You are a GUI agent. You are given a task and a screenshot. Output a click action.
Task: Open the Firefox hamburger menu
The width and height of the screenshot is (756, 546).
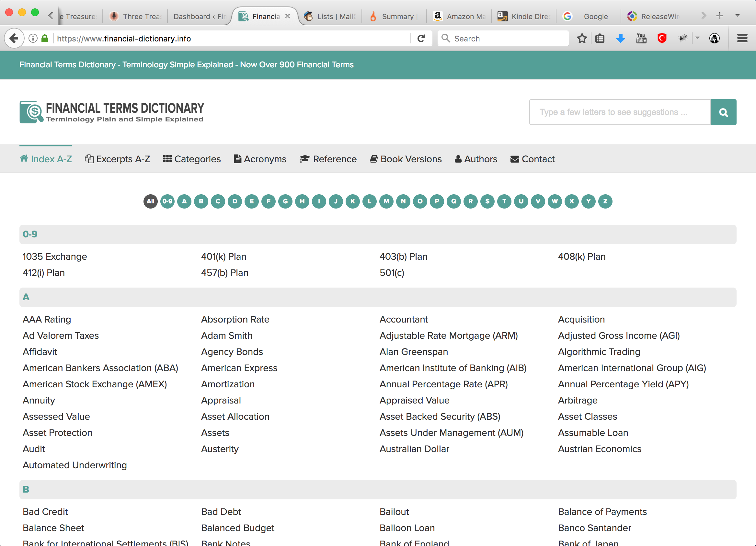pos(742,38)
